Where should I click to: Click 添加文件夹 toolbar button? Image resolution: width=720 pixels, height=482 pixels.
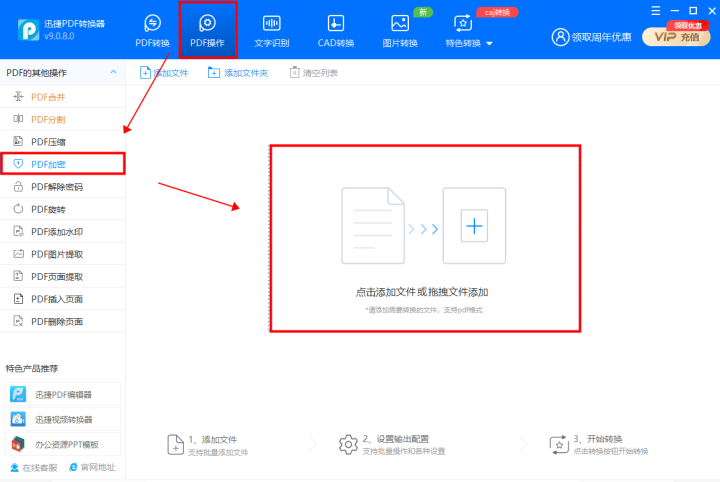point(238,73)
